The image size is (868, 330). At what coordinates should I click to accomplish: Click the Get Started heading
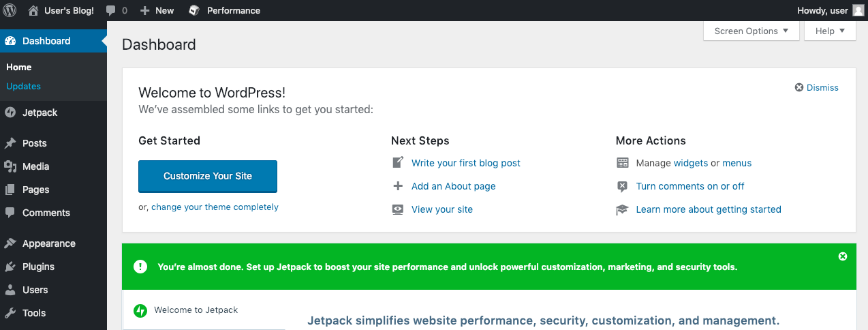pos(169,140)
